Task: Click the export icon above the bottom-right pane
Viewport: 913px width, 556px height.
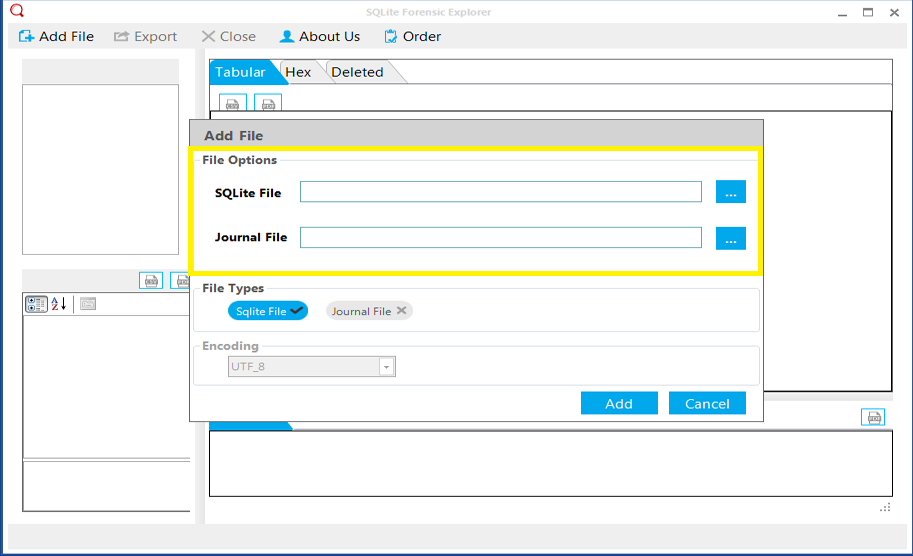Action: click(x=873, y=417)
